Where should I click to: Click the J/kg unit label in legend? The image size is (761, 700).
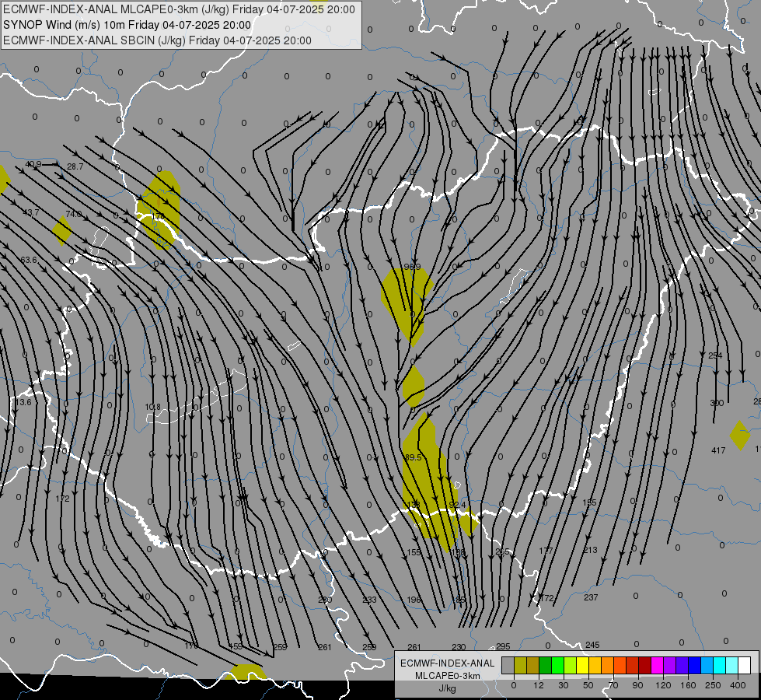click(x=447, y=688)
